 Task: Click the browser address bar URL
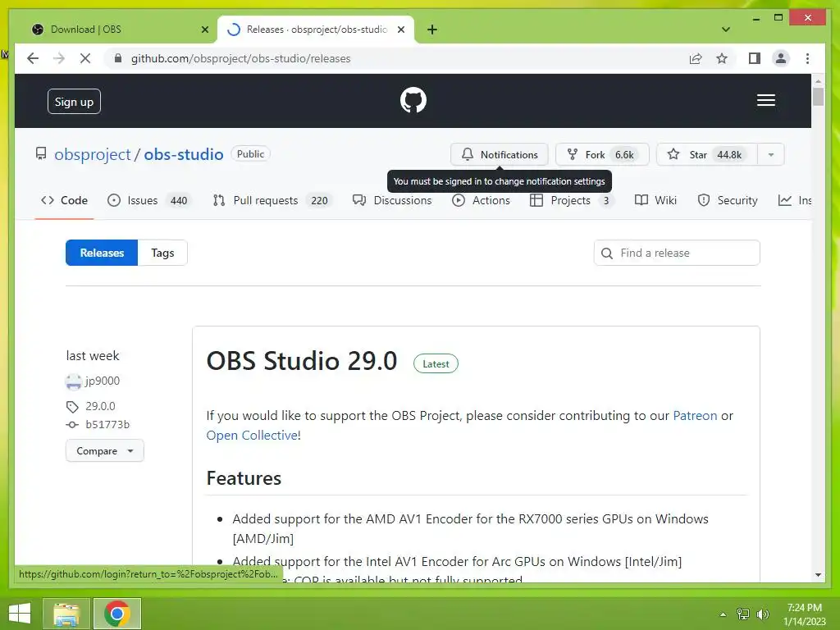[240, 58]
